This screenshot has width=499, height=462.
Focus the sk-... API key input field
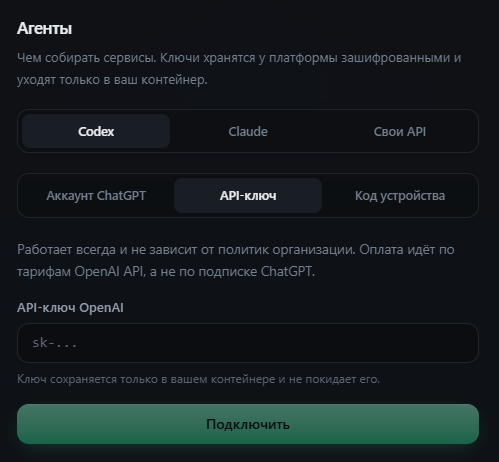(248, 343)
